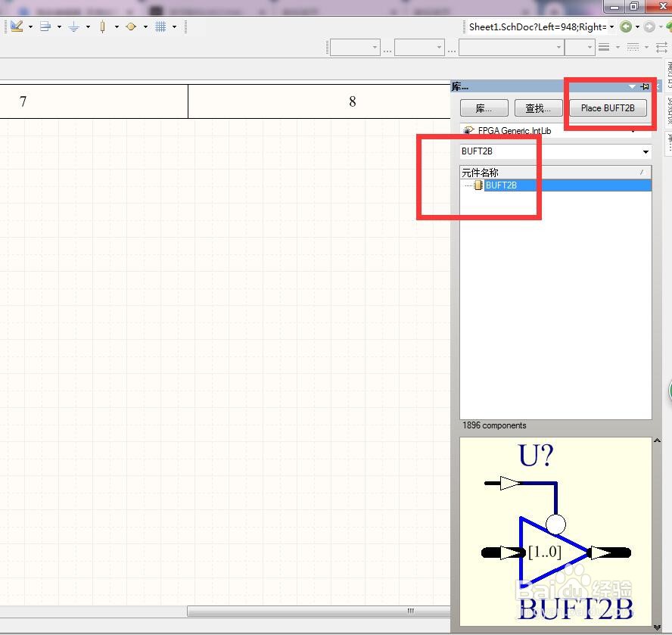
Task: Click the horizontal scrollbar thumb
Action: 319,611
